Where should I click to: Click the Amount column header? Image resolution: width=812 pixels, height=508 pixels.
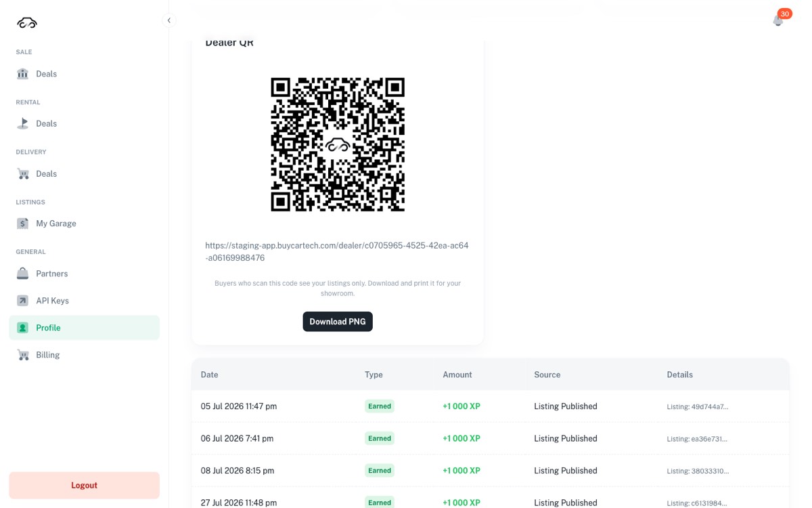coord(457,375)
